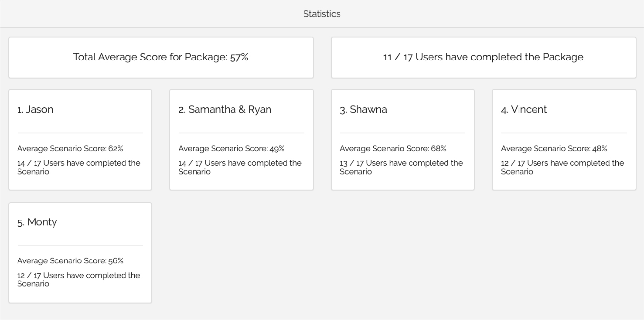Open the 3. Shawna scenario title
The width and height of the screenshot is (644, 320).
363,109
